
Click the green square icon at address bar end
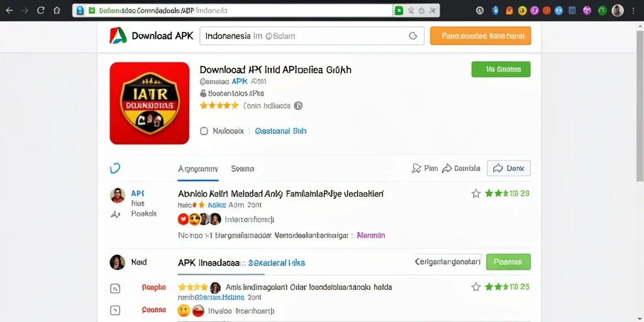(398, 11)
